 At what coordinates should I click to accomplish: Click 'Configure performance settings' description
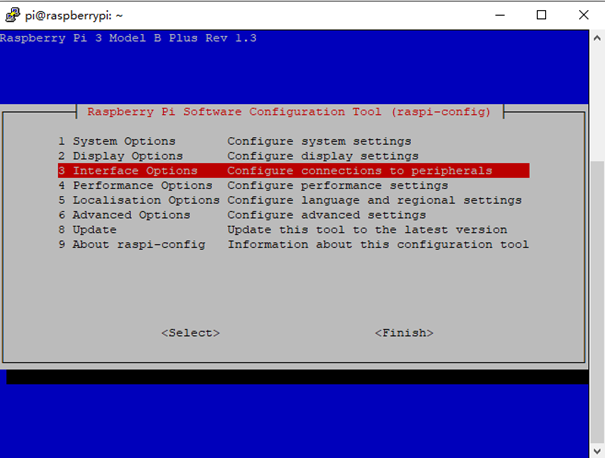coord(338,185)
